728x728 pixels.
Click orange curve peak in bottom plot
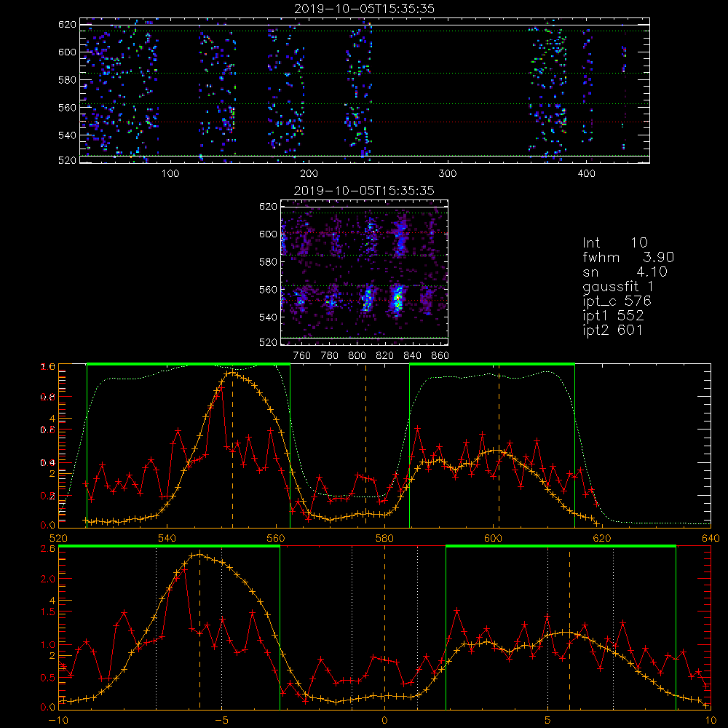point(199,554)
